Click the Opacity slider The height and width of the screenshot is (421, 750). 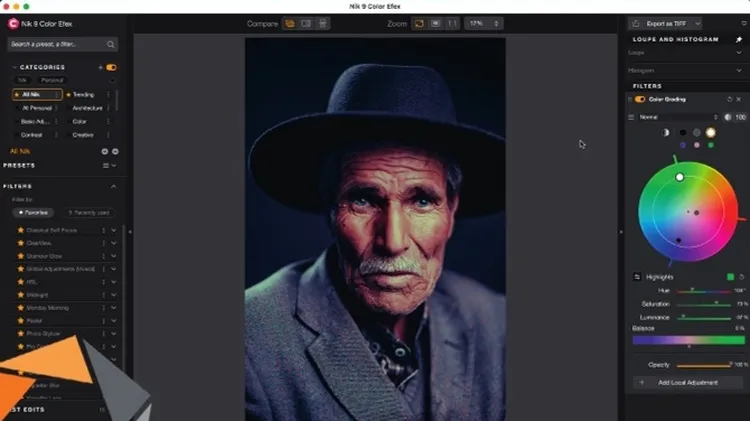pos(704,366)
